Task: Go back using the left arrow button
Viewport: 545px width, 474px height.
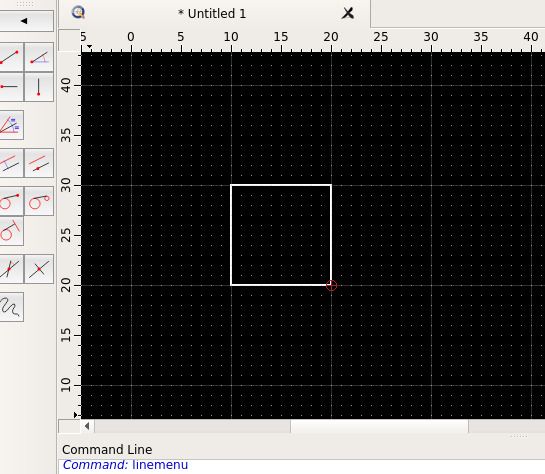Action: click(x=24, y=21)
